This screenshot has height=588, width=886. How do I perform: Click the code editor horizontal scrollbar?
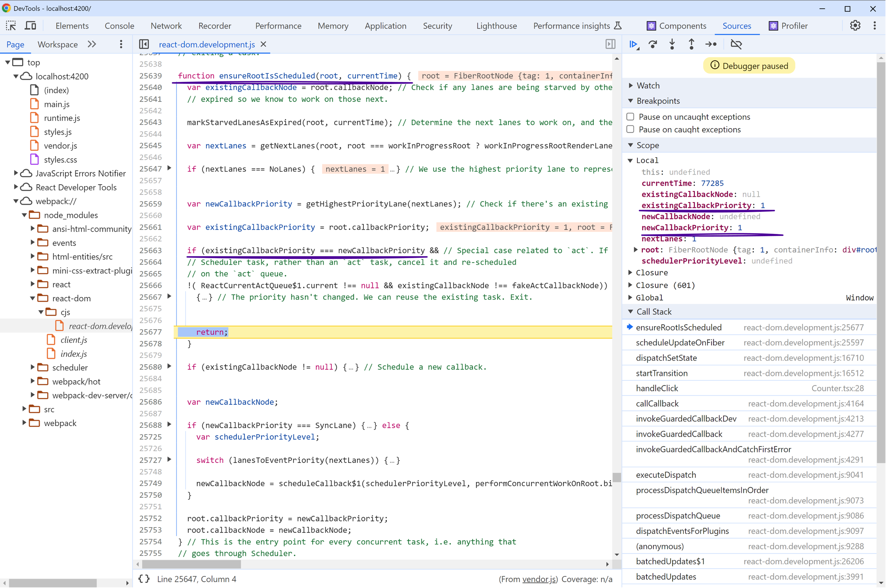click(192, 564)
